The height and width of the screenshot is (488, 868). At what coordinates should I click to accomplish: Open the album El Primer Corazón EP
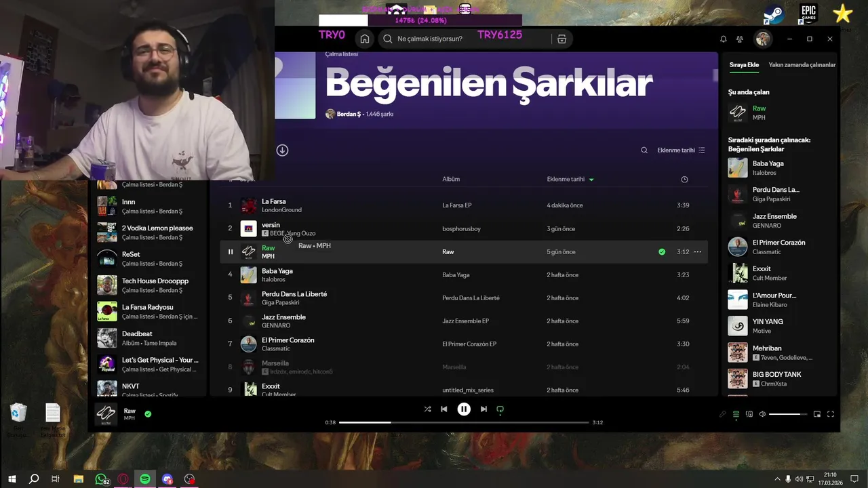pos(469,344)
